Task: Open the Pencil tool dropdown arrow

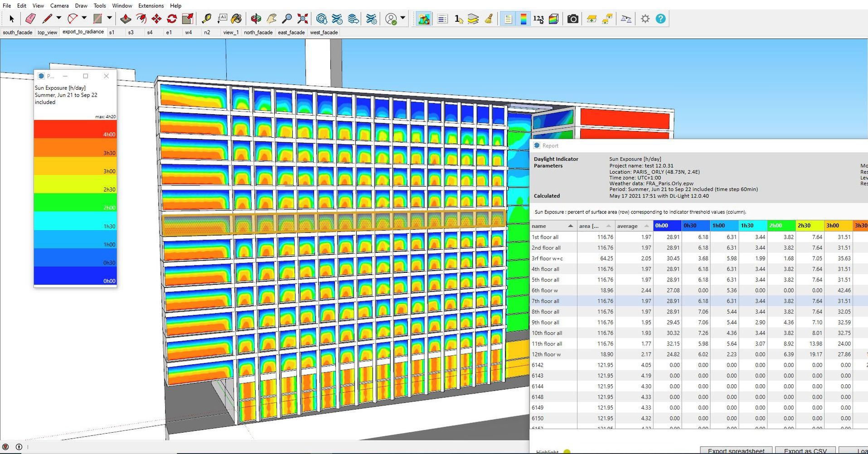Action: [x=58, y=18]
